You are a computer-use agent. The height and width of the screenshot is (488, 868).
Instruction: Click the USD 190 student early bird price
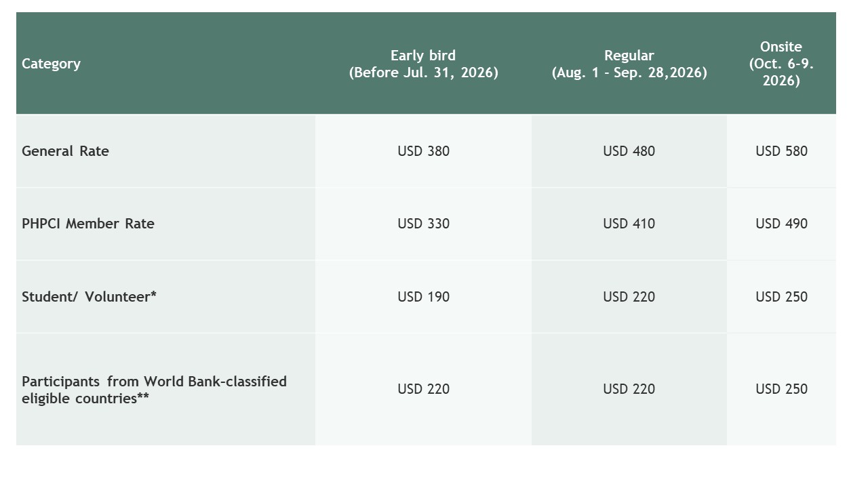[423, 297]
